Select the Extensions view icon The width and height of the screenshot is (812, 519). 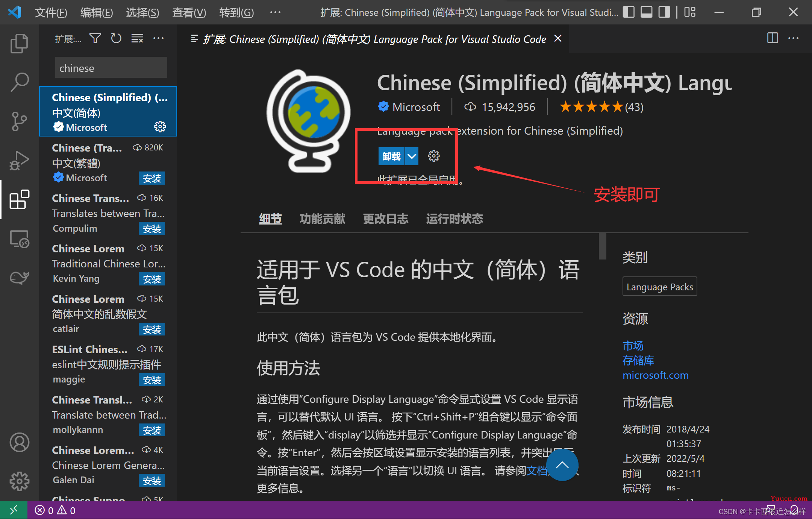tap(19, 199)
